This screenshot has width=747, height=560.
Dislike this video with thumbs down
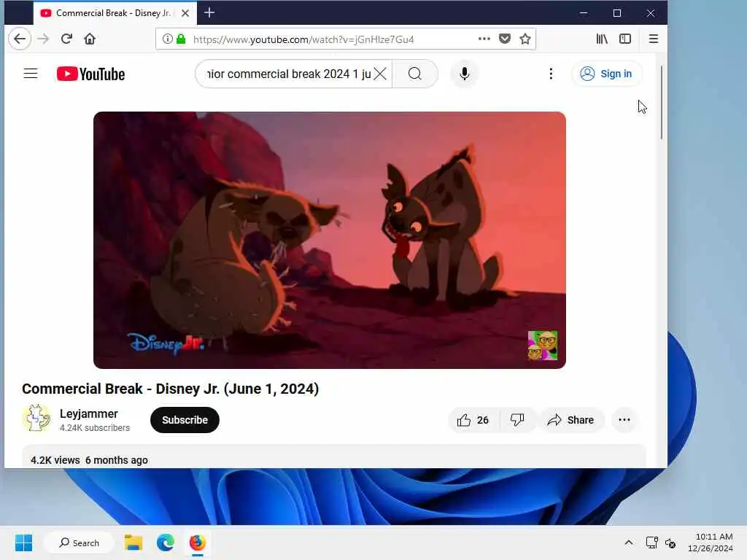point(517,420)
